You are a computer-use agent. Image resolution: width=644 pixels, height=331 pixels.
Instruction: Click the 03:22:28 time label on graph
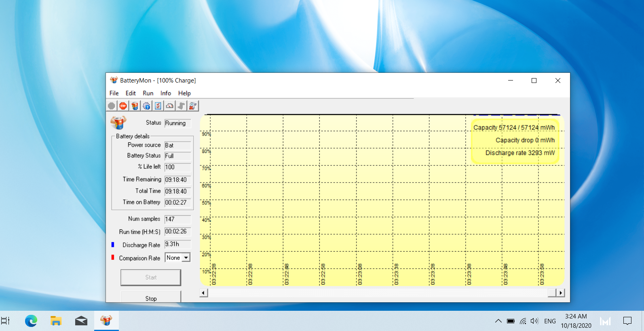pos(214,274)
